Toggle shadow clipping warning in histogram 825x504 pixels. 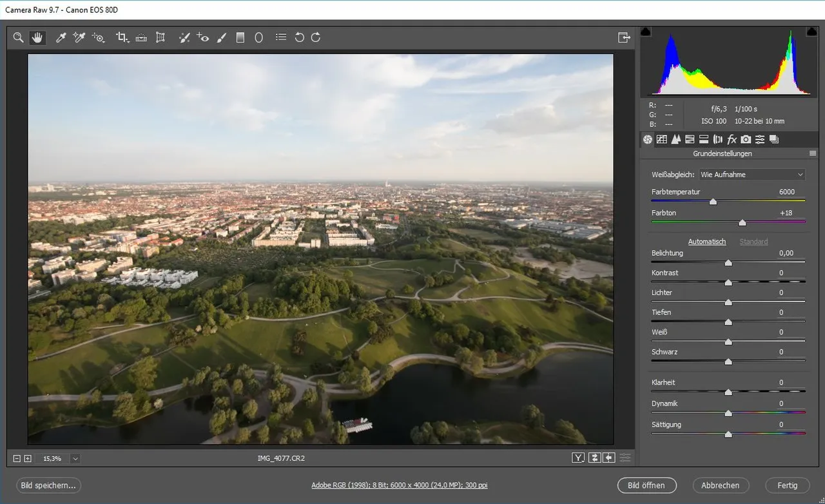click(x=646, y=32)
